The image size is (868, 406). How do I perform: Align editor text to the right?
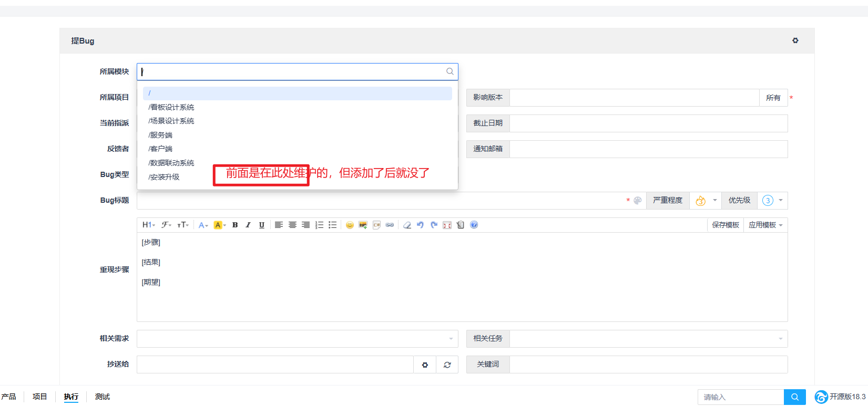[x=305, y=225]
